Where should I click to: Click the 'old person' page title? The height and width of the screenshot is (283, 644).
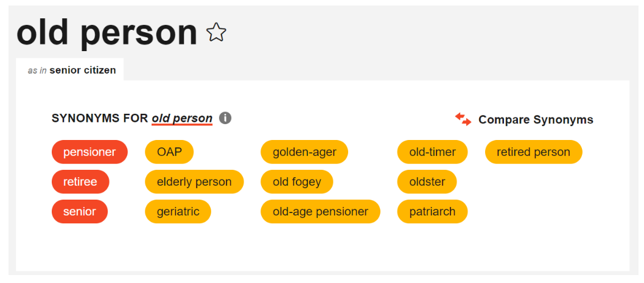pos(107,33)
